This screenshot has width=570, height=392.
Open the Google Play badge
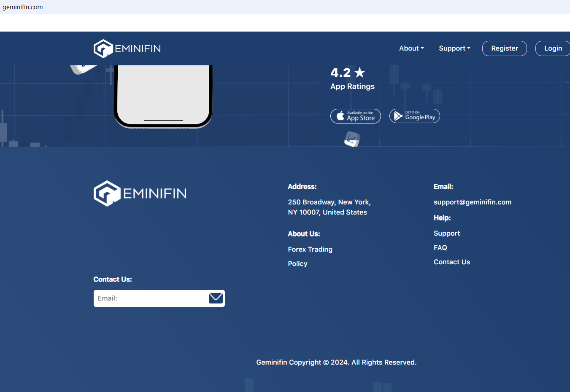pyautogui.click(x=414, y=116)
